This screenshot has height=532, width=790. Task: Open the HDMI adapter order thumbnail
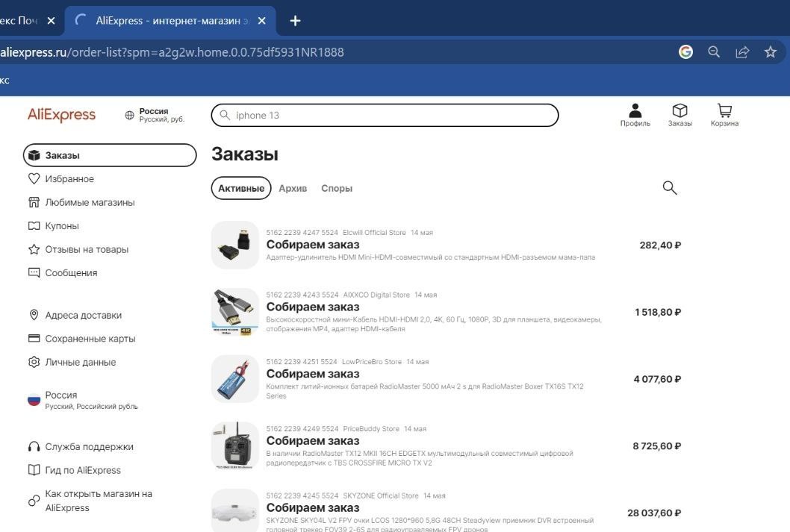[234, 245]
